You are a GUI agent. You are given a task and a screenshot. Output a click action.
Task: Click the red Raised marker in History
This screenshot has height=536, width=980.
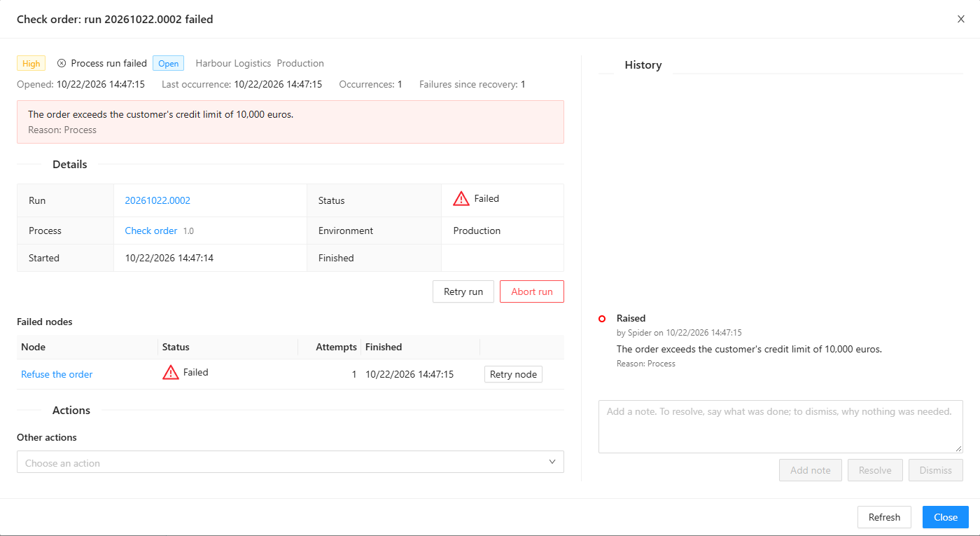click(x=602, y=319)
